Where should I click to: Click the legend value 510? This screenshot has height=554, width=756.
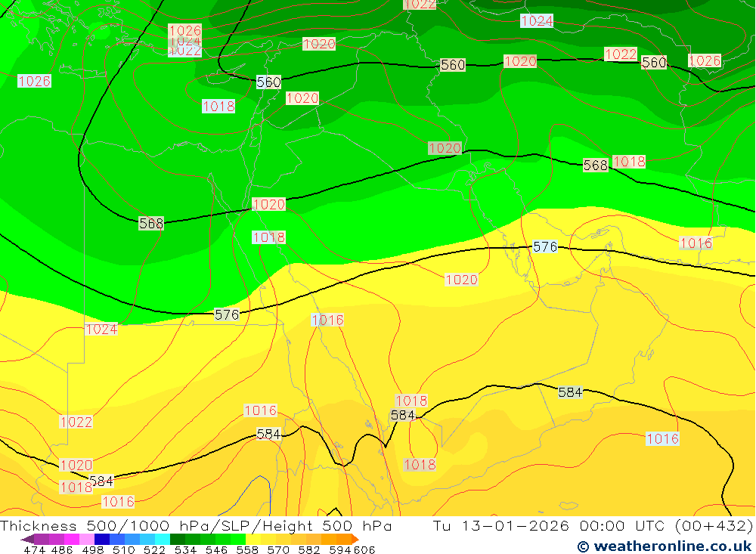123,549
